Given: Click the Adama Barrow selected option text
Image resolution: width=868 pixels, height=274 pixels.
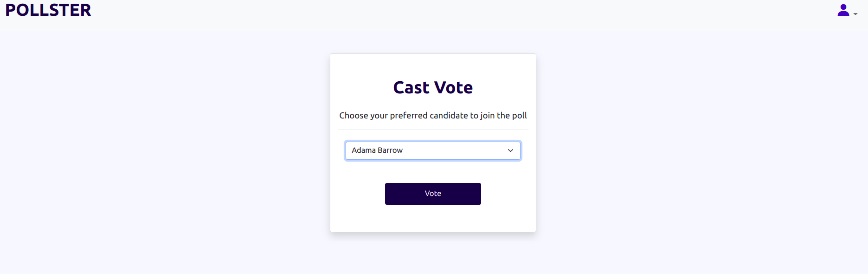Looking at the screenshot, I should [x=377, y=150].
